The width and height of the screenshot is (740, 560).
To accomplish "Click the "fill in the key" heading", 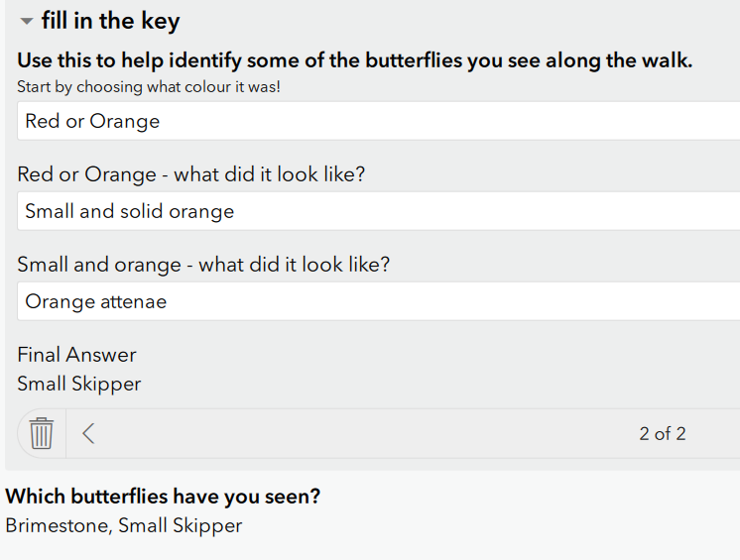I will tap(110, 21).
